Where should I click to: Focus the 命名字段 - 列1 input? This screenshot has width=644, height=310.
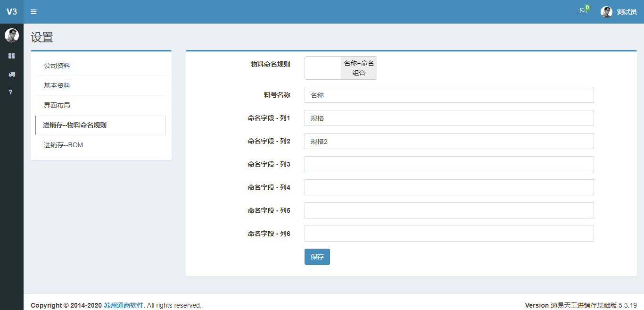coord(449,118)
